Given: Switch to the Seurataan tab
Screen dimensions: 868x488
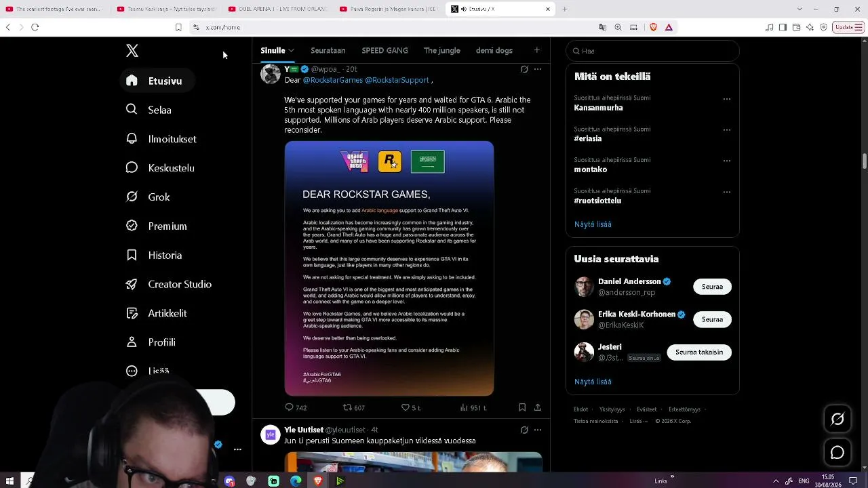Looking at the screenshot, I should pyautogui.click(x=328, y=50).
